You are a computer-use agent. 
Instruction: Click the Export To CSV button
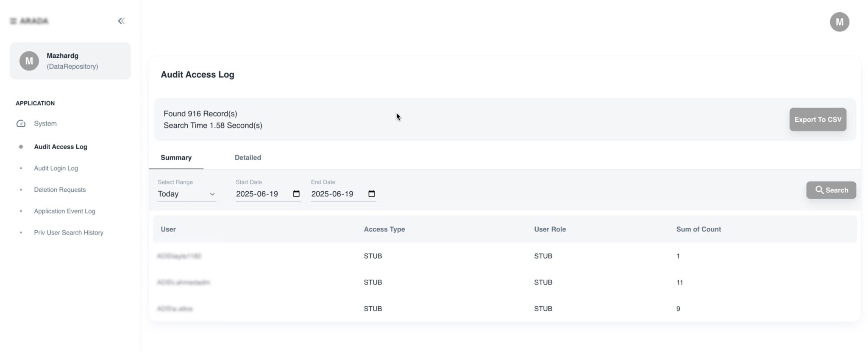[x=818, y=120]
